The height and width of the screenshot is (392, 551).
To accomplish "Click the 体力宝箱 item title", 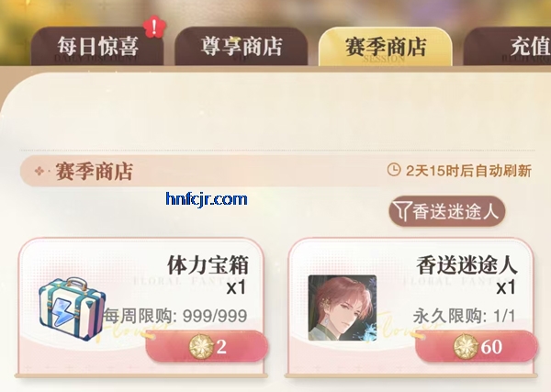I will [x=208, y=264].
